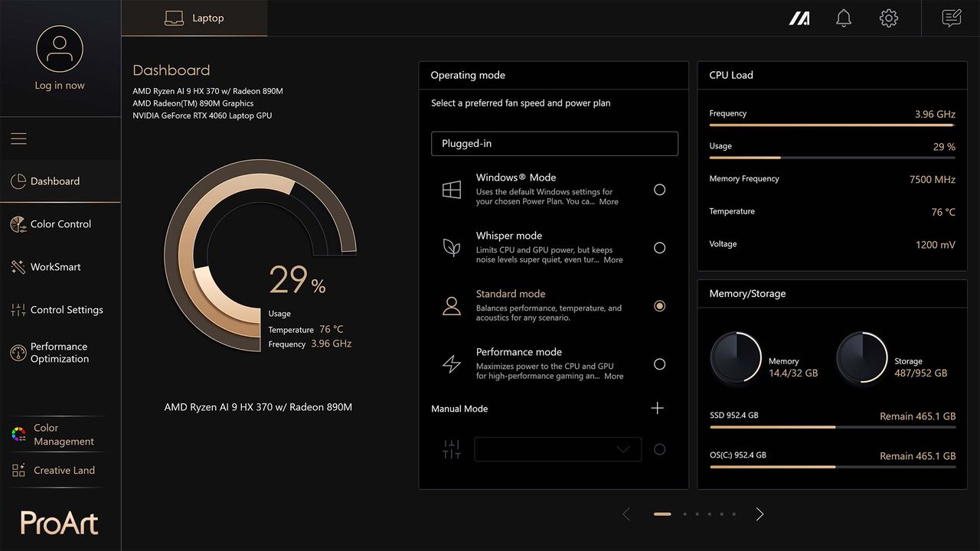
Task: Click the Log in now link
Action: pos(60,86)
